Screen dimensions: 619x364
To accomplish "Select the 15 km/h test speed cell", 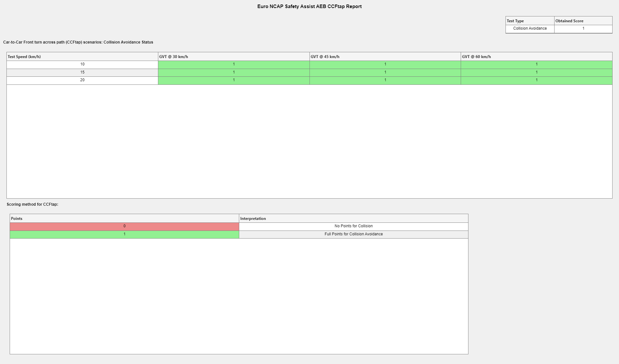I will (x=82, y=72).
